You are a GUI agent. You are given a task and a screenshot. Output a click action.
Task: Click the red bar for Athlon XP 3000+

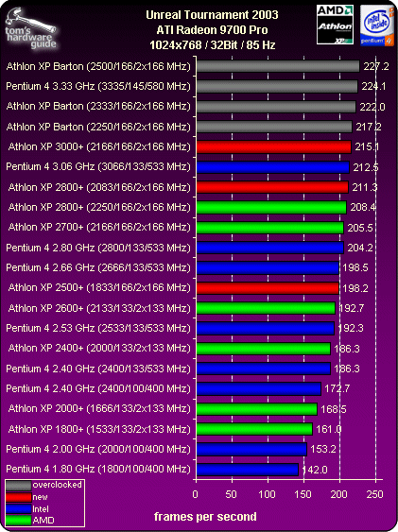pyautogui.click(x=274, y=146)
